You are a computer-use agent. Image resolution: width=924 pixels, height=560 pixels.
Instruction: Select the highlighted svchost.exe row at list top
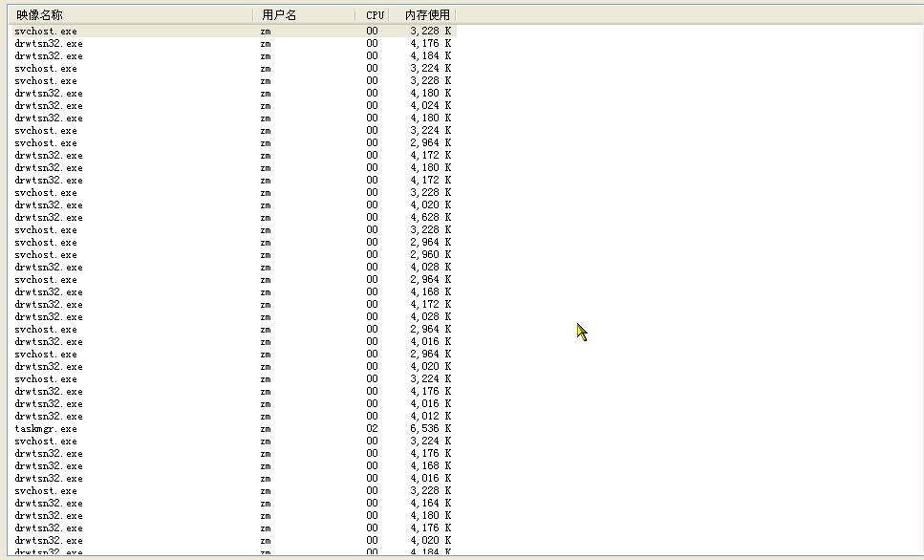tap(234, 32)
